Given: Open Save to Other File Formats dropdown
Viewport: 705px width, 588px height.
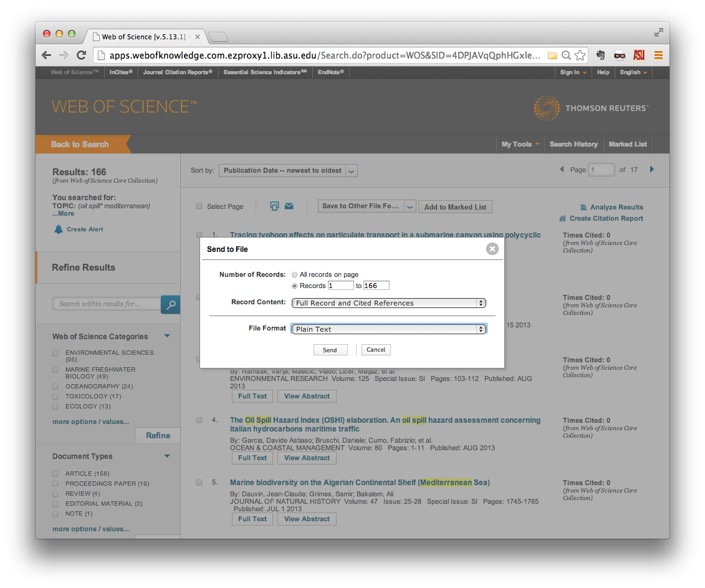Looking at the screenshot, I should click(367, 206).
